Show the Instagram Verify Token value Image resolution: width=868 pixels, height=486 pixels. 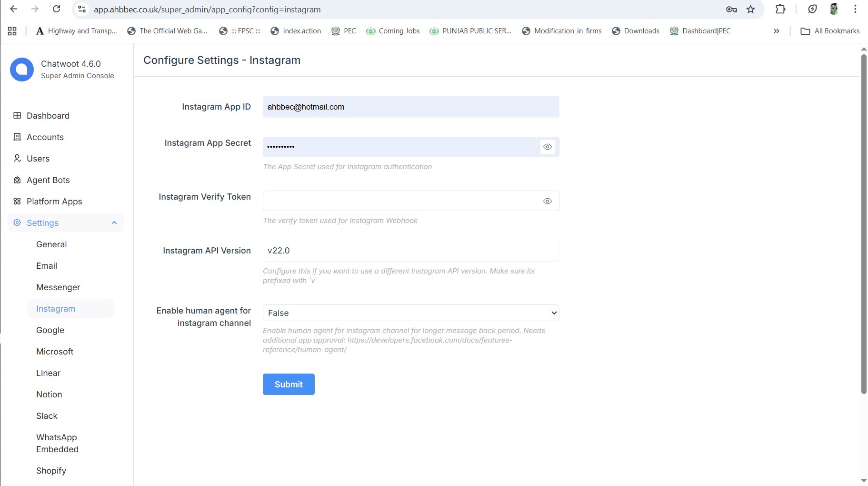point(548,201)
